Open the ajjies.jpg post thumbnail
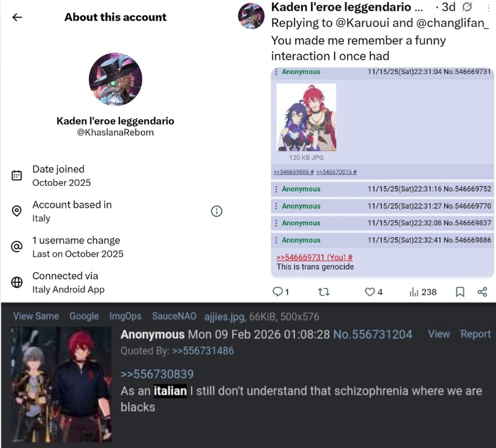 click(x=61, y=384)
